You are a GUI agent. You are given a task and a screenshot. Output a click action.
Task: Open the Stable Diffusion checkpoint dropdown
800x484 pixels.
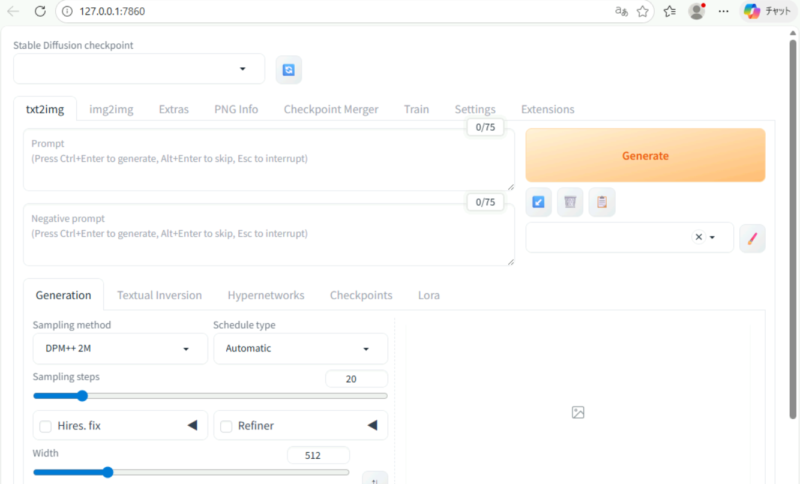pos(139,69)
